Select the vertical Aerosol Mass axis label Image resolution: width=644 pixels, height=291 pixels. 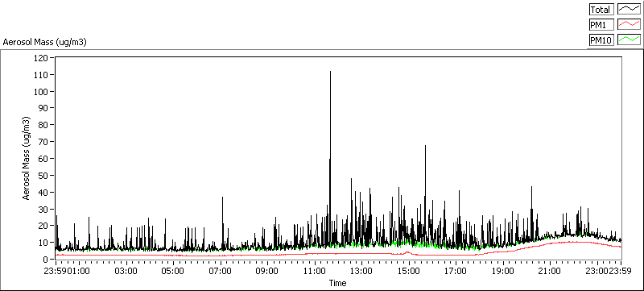pos(27,158)
